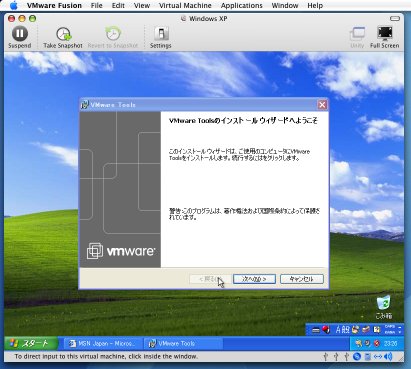This screenshot has height=369, width=411.
Task: Open the View menu
Action: tap(142, 6)
